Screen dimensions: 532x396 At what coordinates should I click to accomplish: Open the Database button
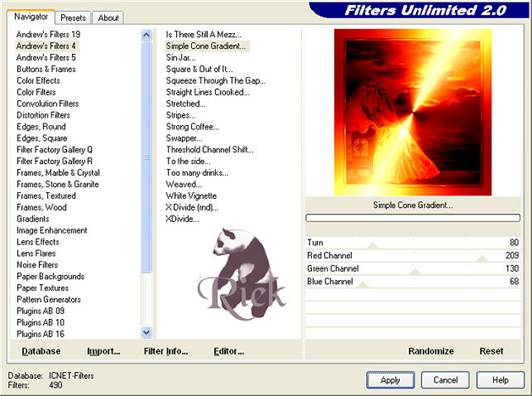[41, 351]
